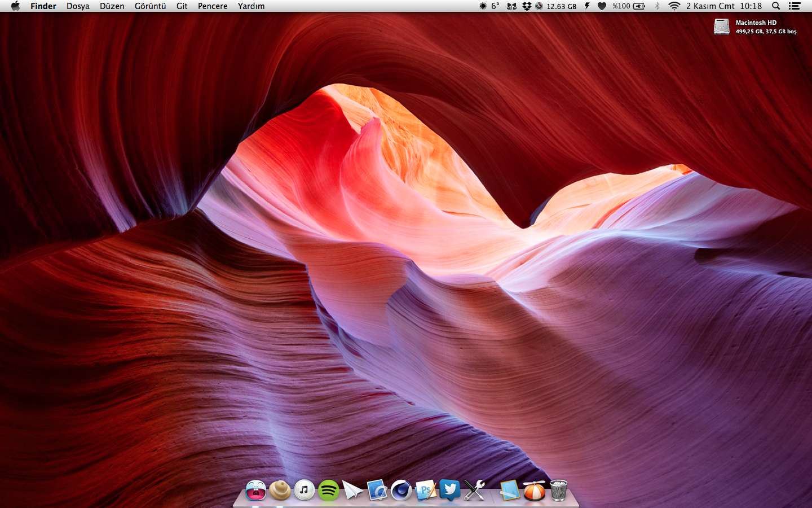Viewport: 812px width, 508px height.
Task: Open the Finder menu
Action: pos(43,6)
